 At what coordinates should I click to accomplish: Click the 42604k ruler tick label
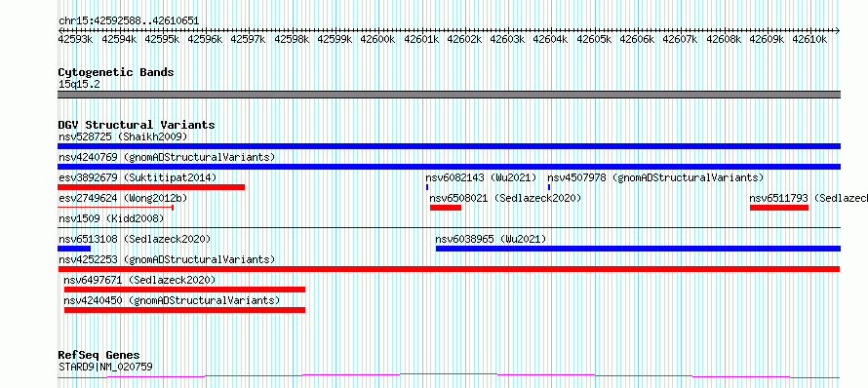550,39
